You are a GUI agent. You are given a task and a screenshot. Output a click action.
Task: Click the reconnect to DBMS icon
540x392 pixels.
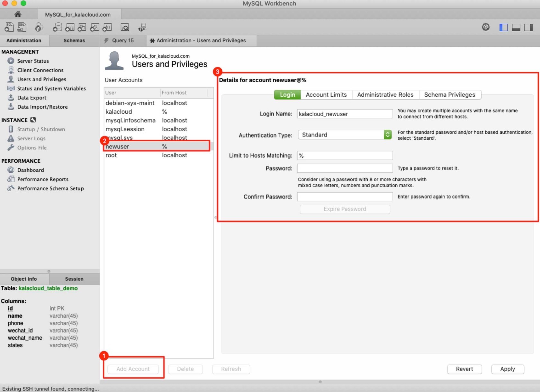coord(142,27)
